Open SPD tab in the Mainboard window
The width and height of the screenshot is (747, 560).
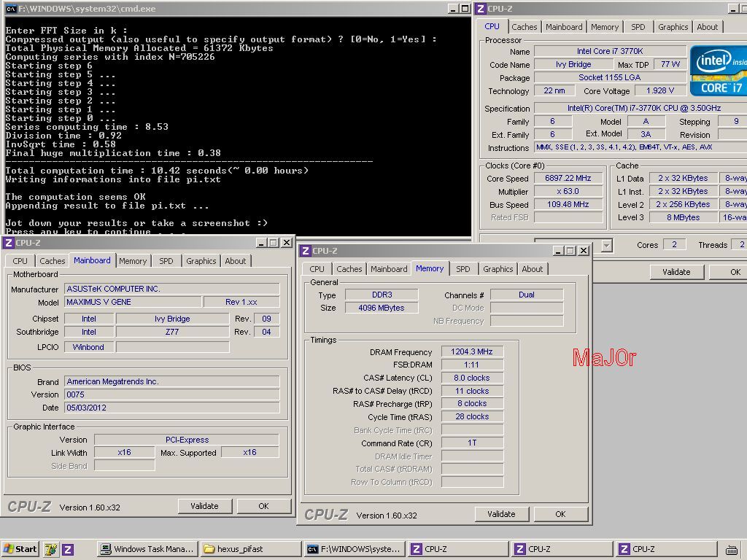tap(166, 261)
